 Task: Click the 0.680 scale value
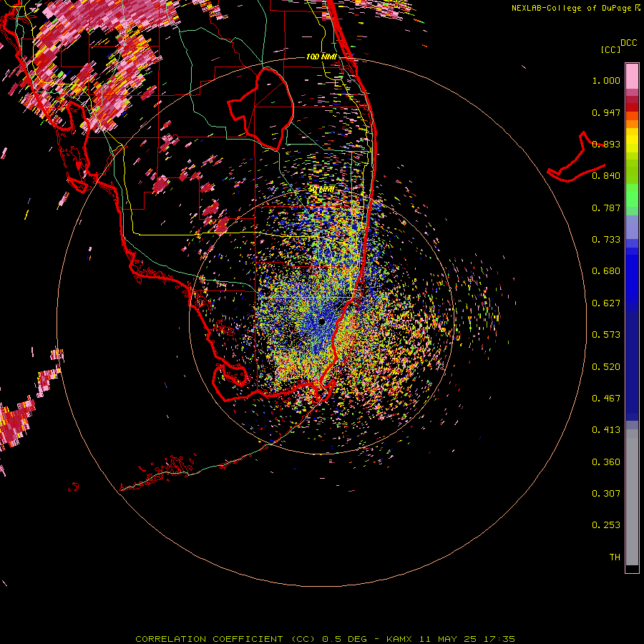606,271
